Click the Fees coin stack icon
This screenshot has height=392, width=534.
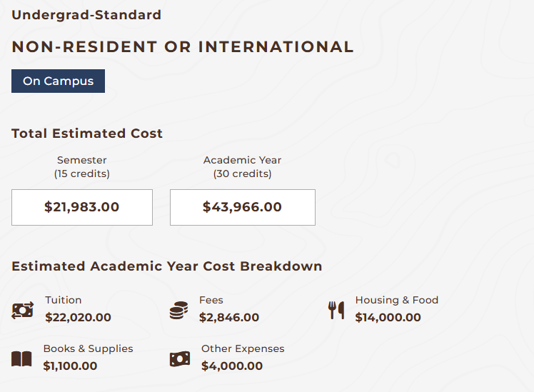178,310
